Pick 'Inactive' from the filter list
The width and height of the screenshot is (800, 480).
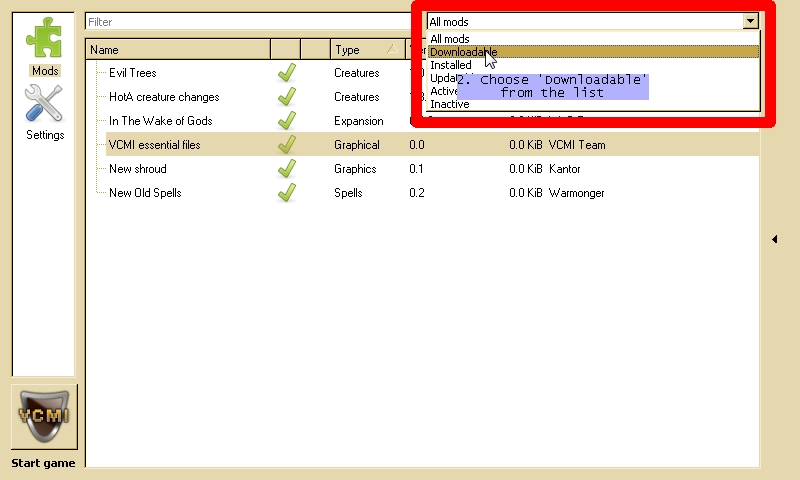pyautogui.click(x=449, y=104)
